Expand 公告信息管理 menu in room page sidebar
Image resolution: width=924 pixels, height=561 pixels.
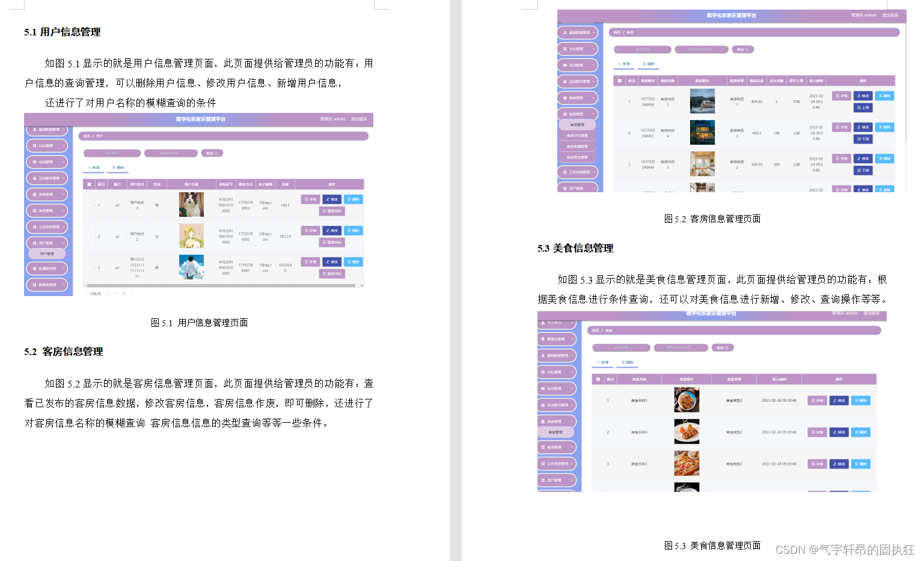point(577,172)
